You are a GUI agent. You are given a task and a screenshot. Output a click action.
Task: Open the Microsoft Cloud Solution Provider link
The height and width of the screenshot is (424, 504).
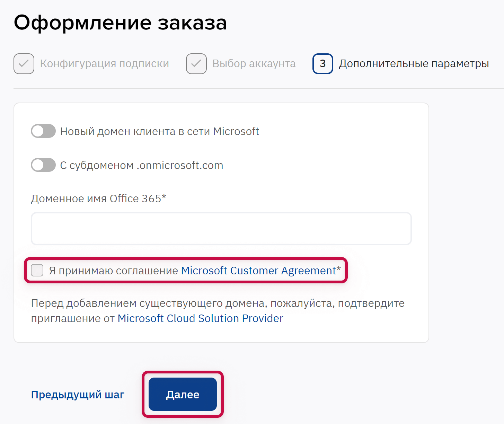tap(200, 318)
